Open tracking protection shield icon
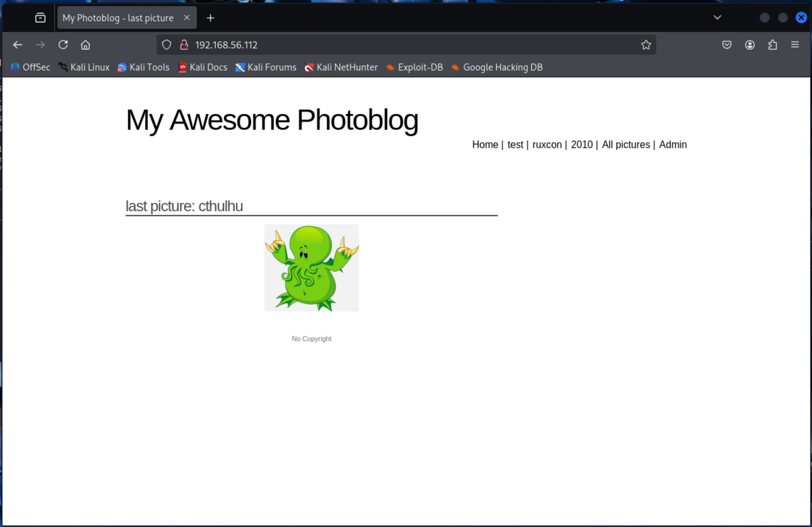Image resolution: width=812 pixels, height=527 pixels. [166, 45]
